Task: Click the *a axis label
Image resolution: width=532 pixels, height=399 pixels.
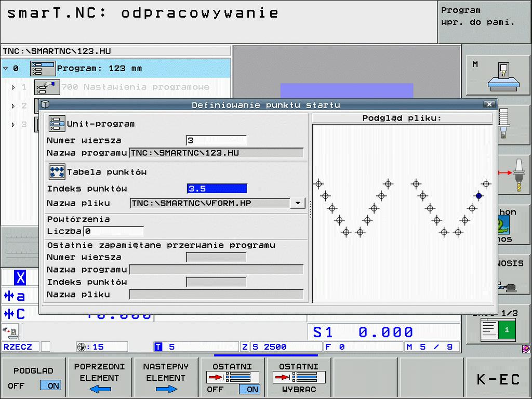Action: coord(14,296)
